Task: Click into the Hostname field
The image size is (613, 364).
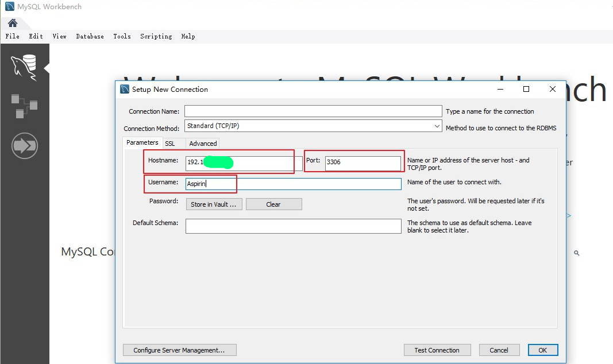Action: 244,164
